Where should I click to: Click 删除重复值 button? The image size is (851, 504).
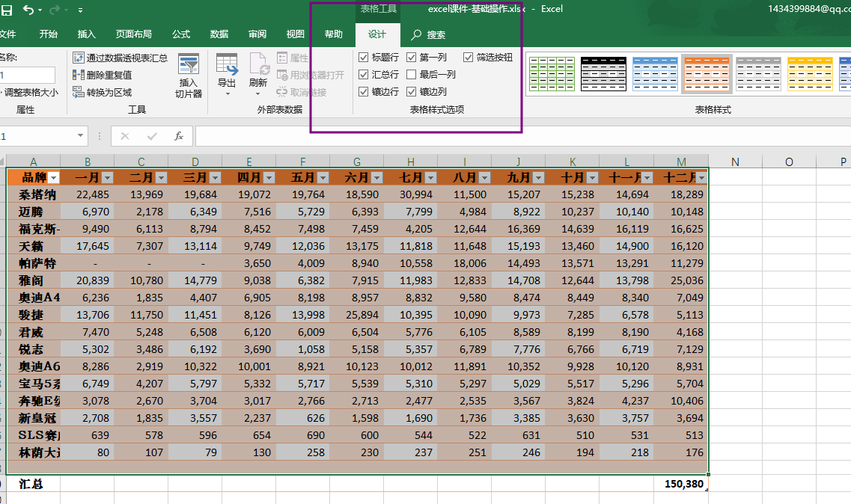pos(103,75)
